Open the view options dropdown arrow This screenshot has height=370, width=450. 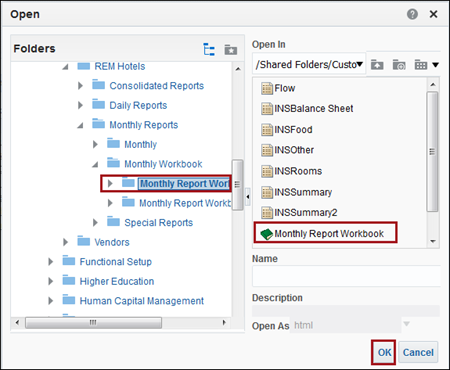point(435,65)
